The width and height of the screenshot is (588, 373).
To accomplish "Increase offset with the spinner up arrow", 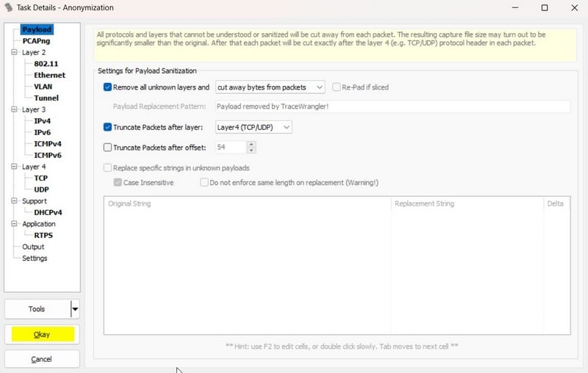I will [251, 144].
